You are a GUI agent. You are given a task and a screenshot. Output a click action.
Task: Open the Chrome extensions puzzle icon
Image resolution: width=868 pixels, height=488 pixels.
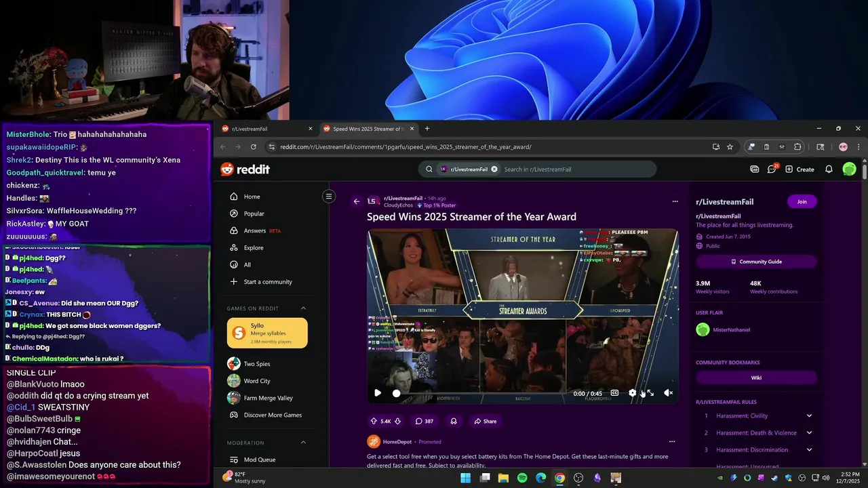point(797,147)
